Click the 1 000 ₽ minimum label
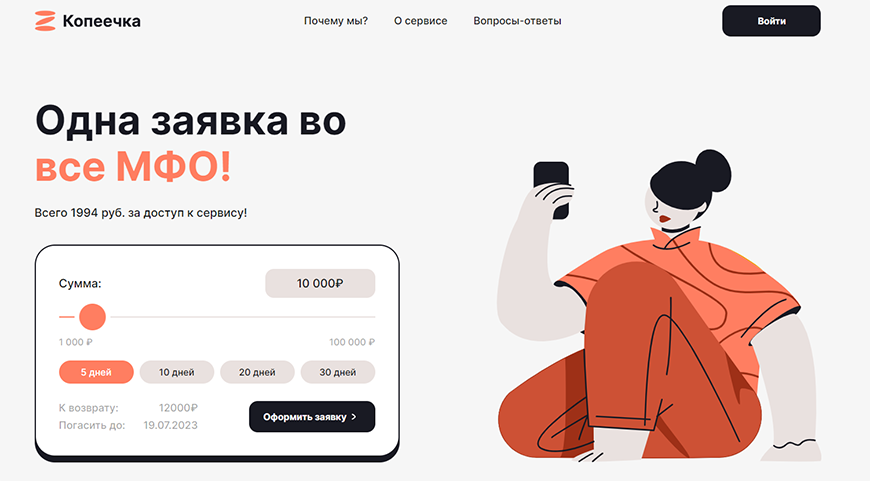The width and height of the screenshot is (870, 481). tap(75, 342)
